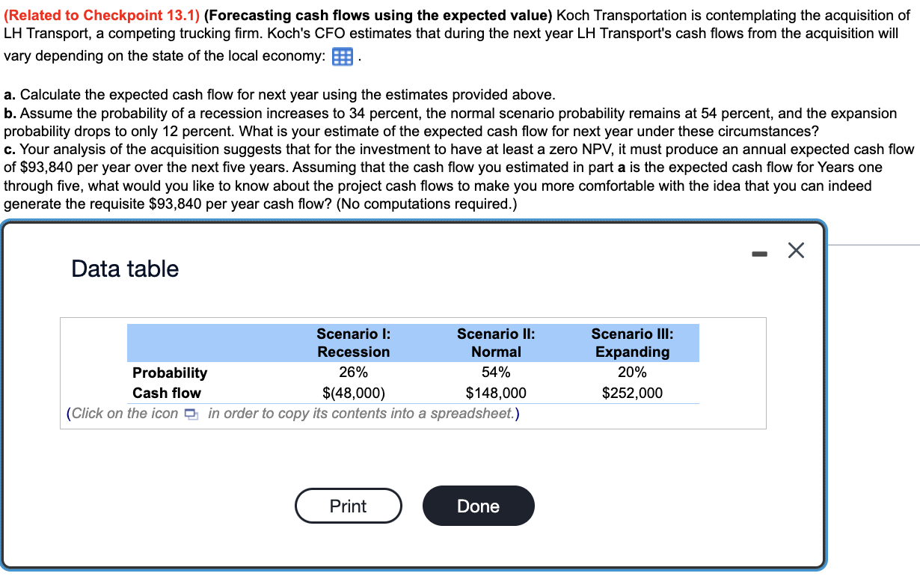Select the 'Scenario II: Normal' column header
The image size is (920, 588).
[x=495, y=343]
